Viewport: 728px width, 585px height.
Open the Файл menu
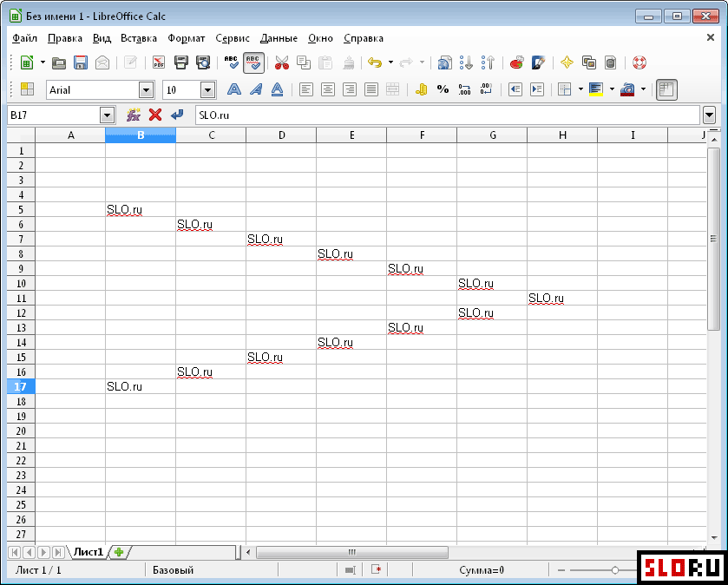[24, 38]
